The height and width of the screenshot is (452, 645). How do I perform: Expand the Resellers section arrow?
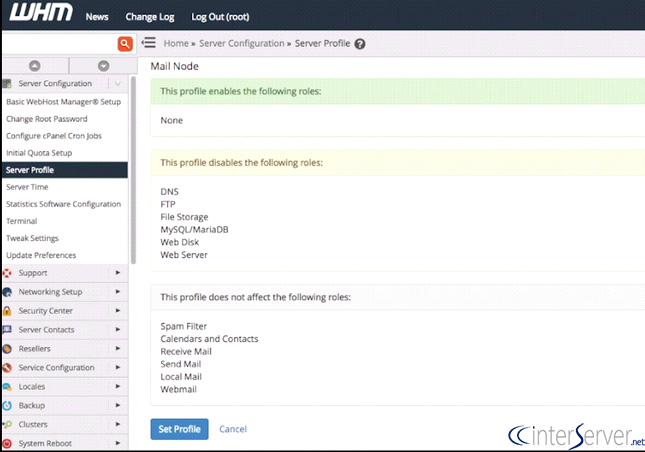pos(118,348)
